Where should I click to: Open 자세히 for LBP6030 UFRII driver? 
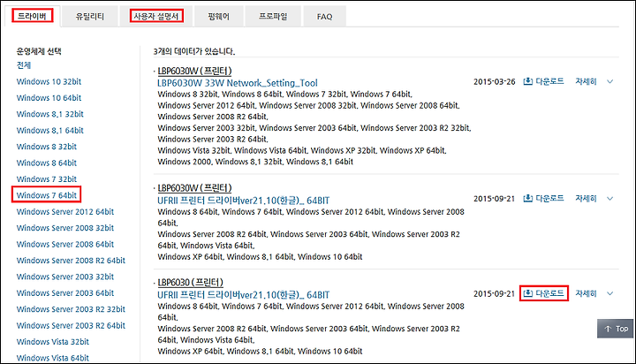(x=587, y=293)
